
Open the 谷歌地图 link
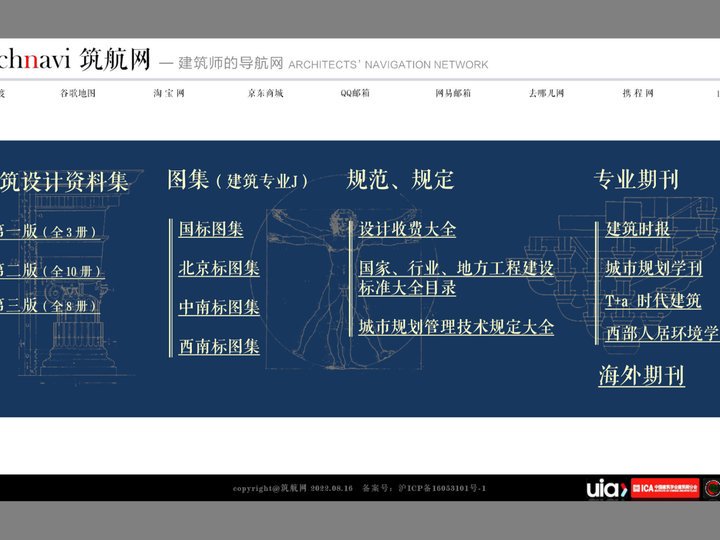(x=78, y=93)
